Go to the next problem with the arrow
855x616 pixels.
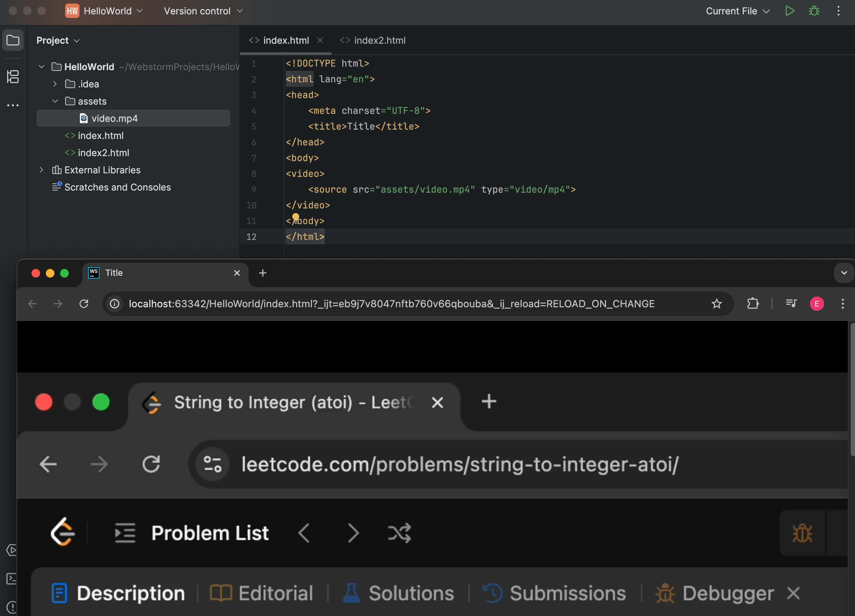tap(353, 533)
